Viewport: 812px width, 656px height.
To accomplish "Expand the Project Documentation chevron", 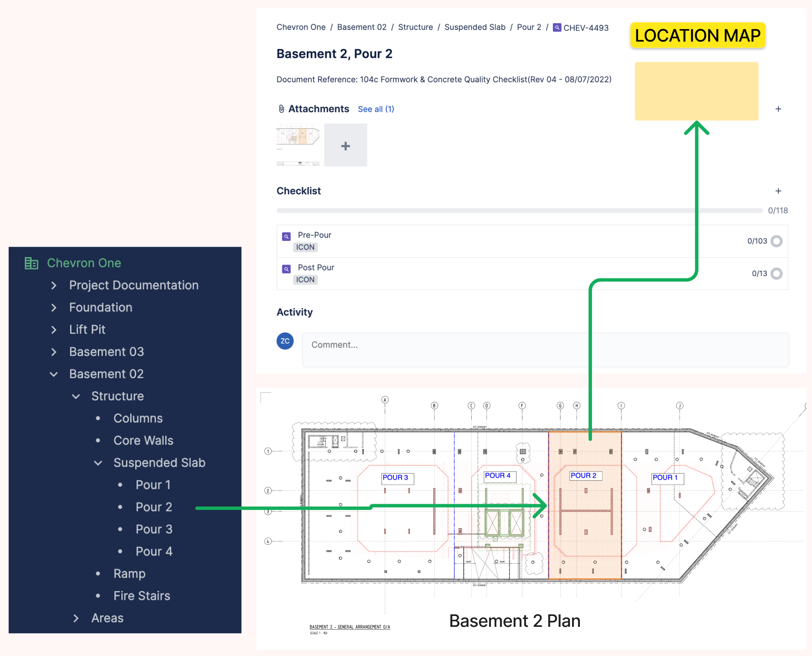I will pyautogui.click(x=53, y=285).
